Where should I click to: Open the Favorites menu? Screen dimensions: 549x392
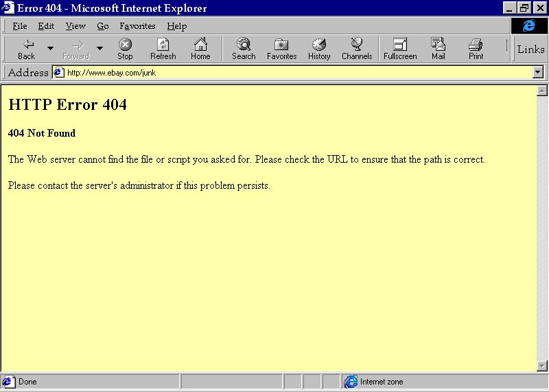(137, 26)
